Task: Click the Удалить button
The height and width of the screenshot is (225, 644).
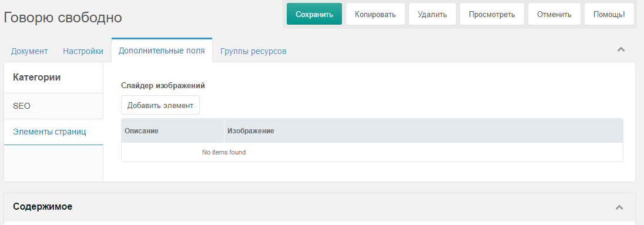Action: click(x=432, y=14)
